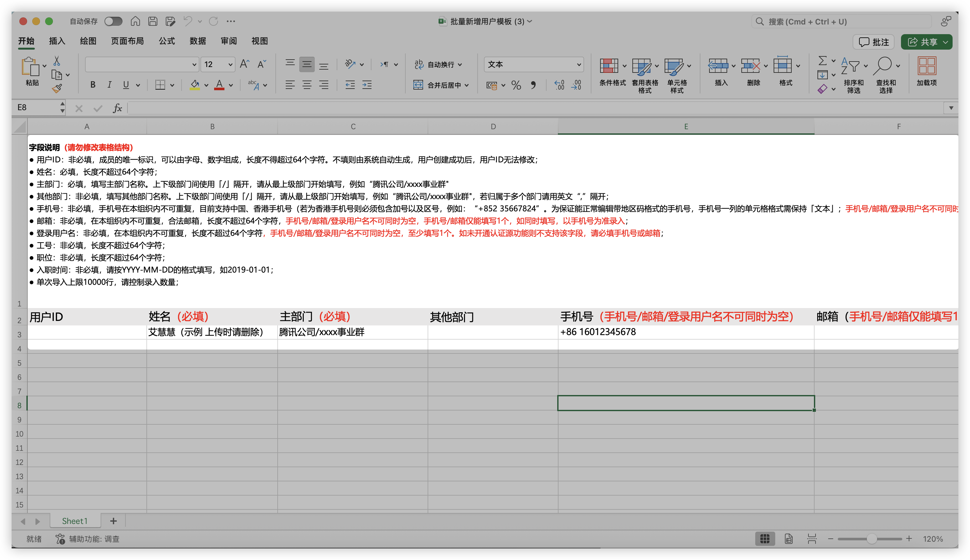
Task: Click the format painter brush icon
Action: [x=57, y=89]
